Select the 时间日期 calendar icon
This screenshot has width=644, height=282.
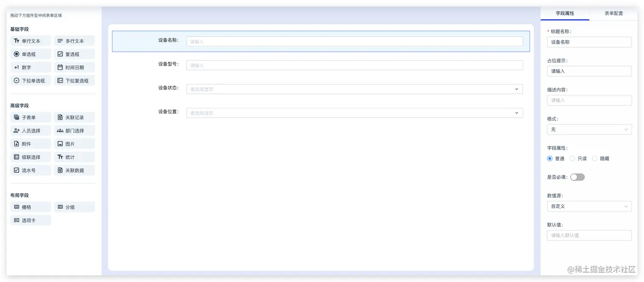(60, 67)
